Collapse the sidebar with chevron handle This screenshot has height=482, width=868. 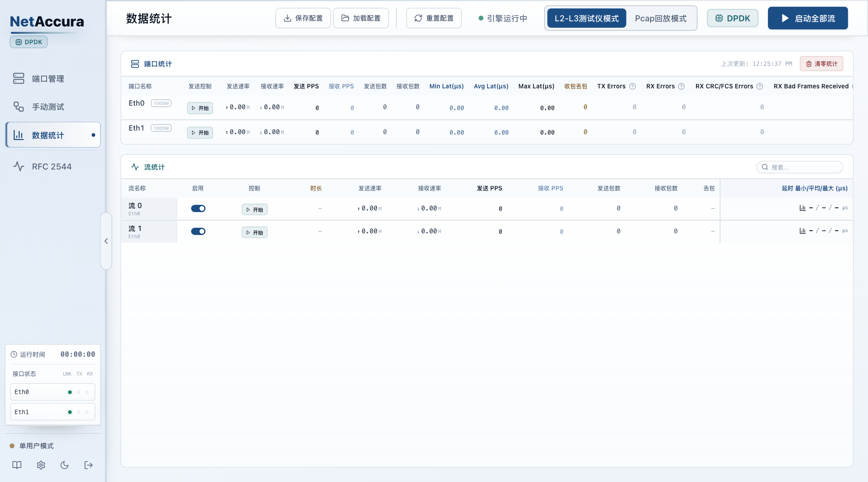[x=106, y=241]
